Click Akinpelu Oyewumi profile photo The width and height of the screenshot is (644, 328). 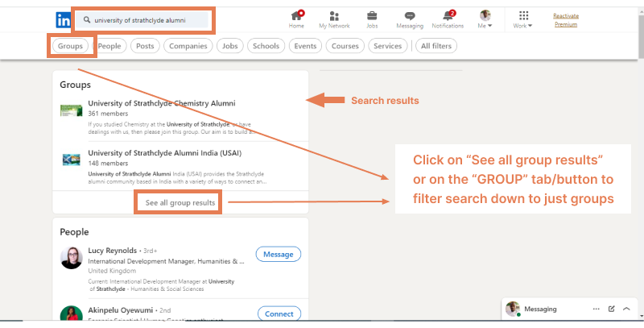point(72,313)
